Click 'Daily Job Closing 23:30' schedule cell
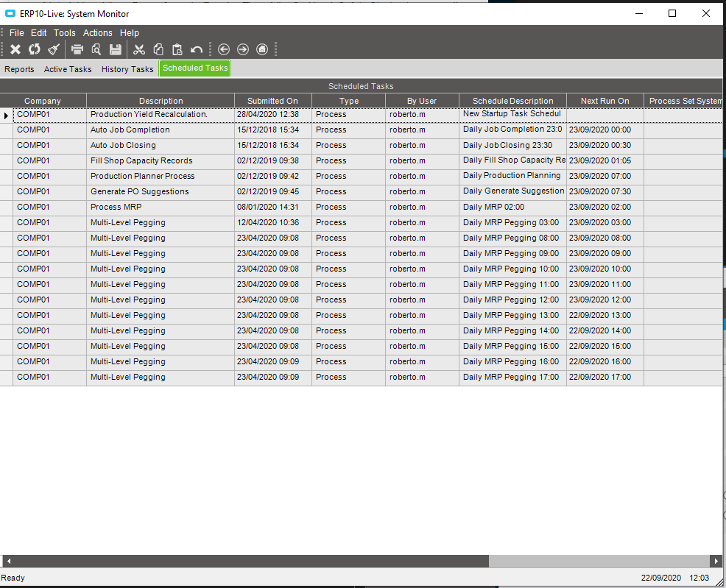 [512, 145]
